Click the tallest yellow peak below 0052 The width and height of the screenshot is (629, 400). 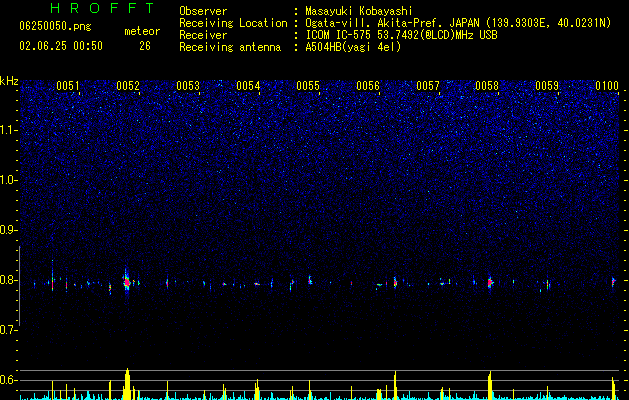pos(127,384)
